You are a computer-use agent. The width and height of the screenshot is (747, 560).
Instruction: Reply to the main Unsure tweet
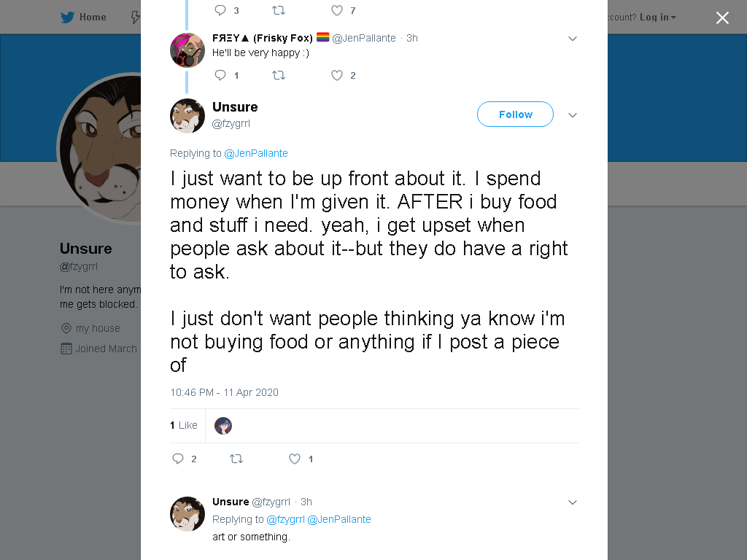coord(178,459)
